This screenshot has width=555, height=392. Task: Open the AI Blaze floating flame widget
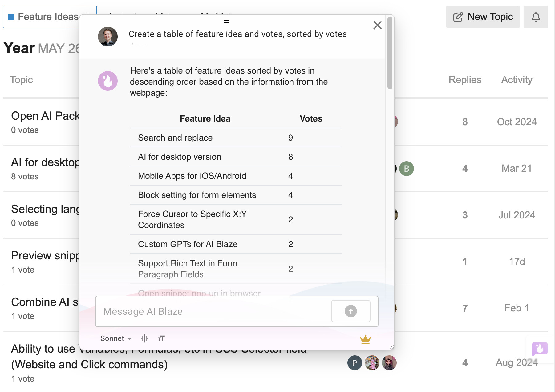point(540,349)
